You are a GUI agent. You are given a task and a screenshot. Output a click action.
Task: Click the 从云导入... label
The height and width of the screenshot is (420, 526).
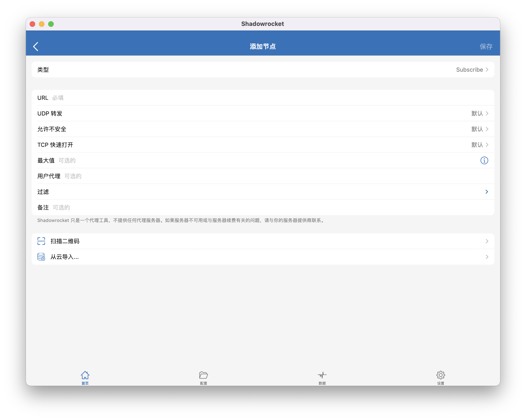click(64, 257)
